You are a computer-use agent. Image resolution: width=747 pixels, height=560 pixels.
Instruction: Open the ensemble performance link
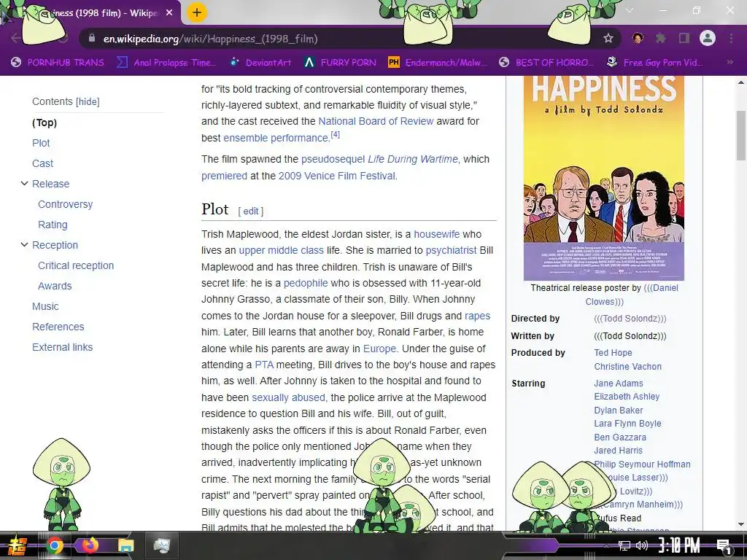point(276,138)
